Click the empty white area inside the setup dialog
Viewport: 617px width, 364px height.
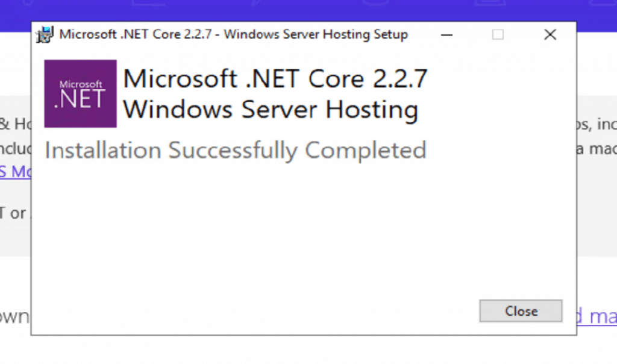275,232
